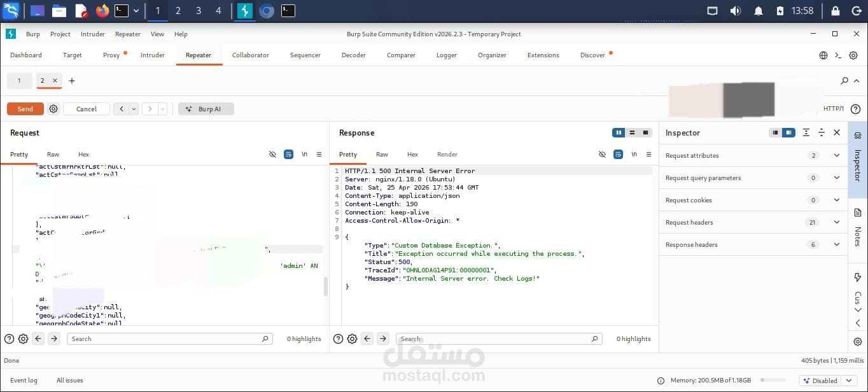
Task: Open Repeater send options gear
Action: pos(53,109)
